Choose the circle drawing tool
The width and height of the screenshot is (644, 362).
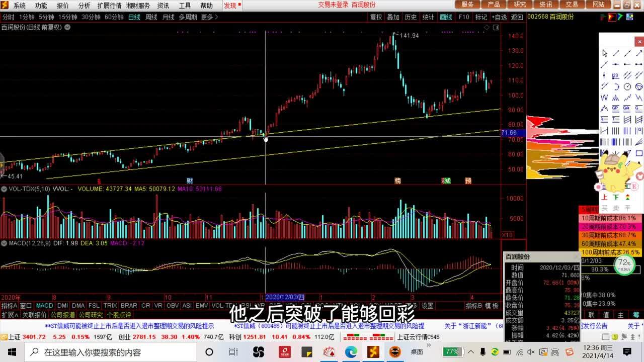tap(627, 86)
